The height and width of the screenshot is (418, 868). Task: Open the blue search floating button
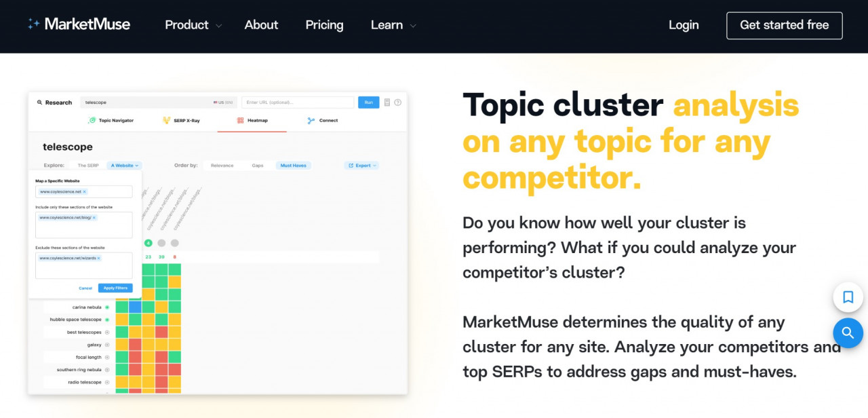click(x=848, y=332)
